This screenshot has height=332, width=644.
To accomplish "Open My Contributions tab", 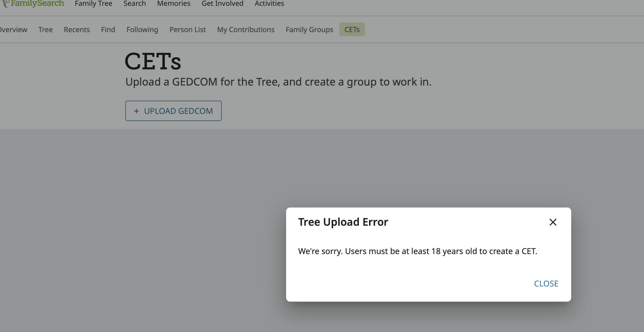I will [x=246, y=30].
